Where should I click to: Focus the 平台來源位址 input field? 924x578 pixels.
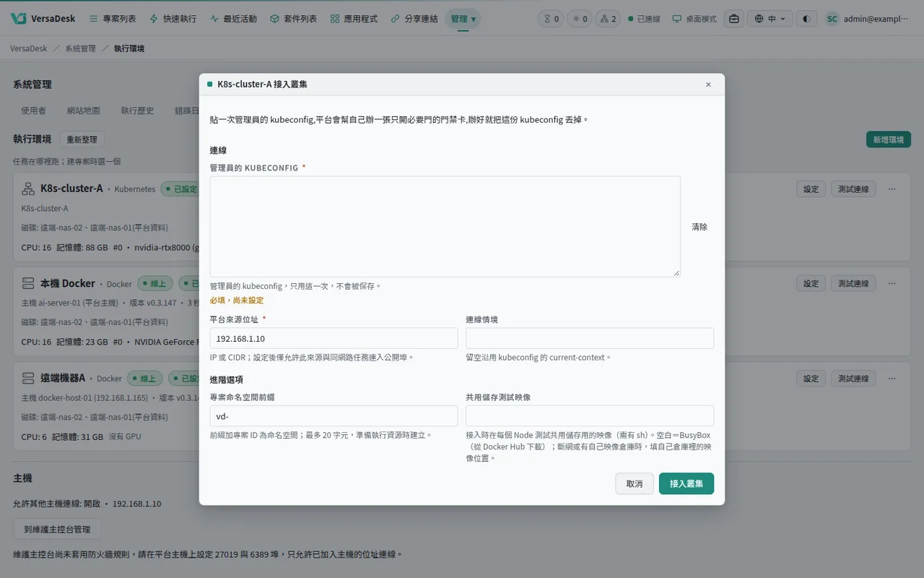(x=334, y=338)
